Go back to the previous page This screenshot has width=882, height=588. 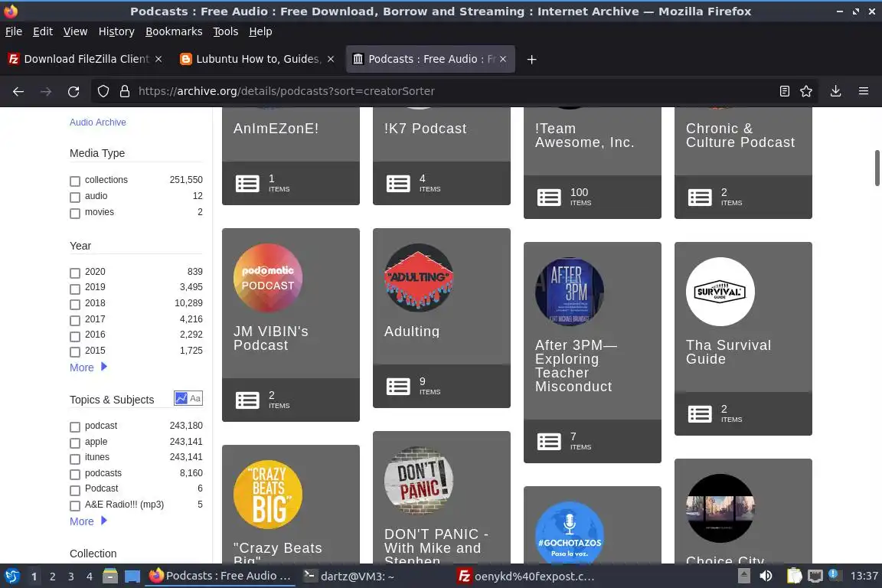click(18, 91)
